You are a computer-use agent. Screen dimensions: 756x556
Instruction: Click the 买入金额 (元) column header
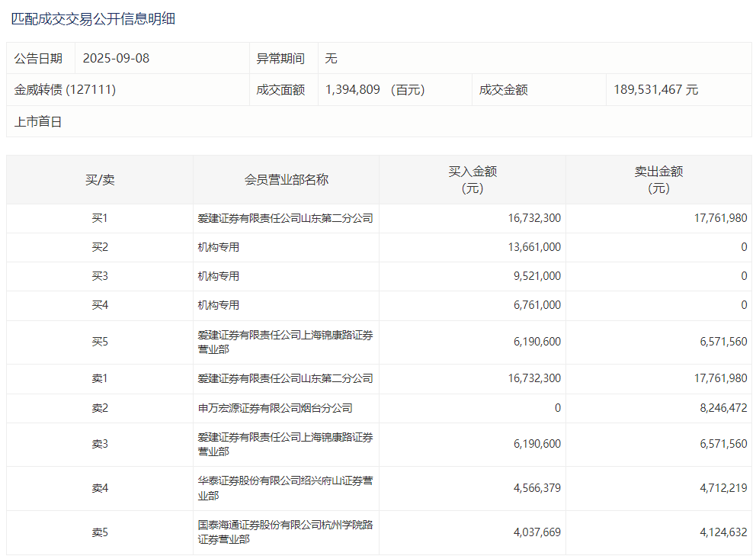click(472, 180)
